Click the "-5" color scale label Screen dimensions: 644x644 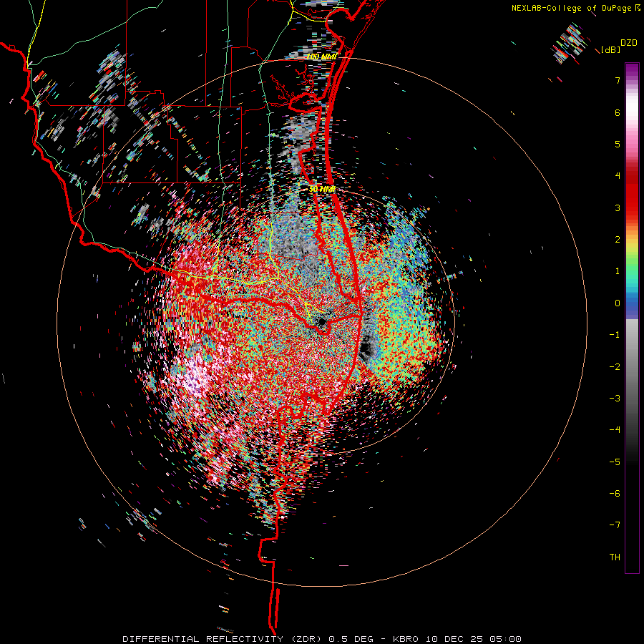coord(615,462)
